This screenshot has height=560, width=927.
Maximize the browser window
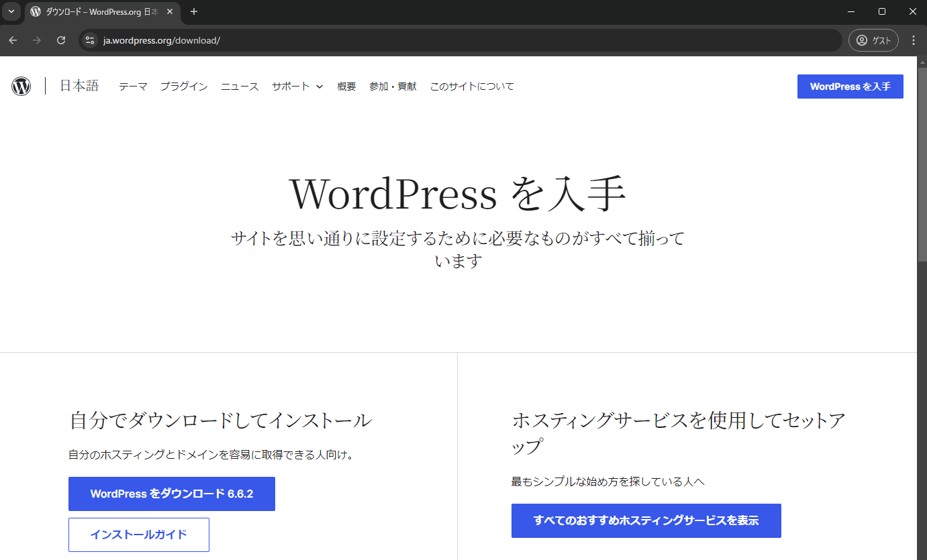[x=882, y=11]
